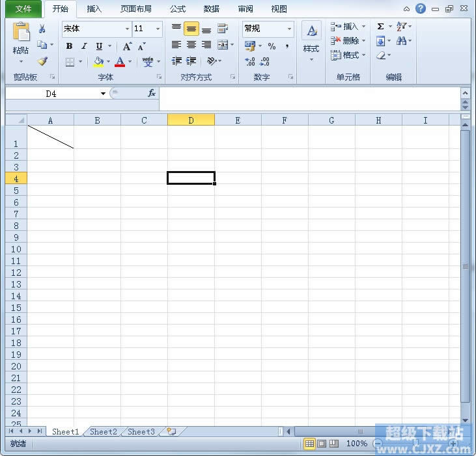Open underline style dropdown arrow
Viewport: 476px width, 456px height.
click(109, 46)
